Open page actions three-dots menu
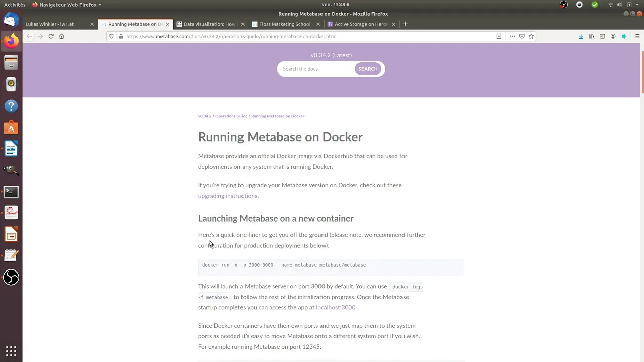Screen dimensions: 644x362 click(512, 36)
